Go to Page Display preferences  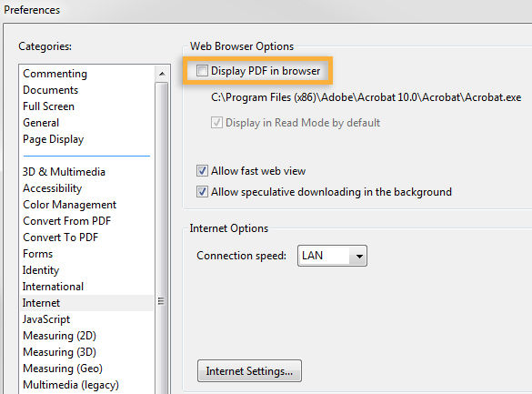click(54, 139)
